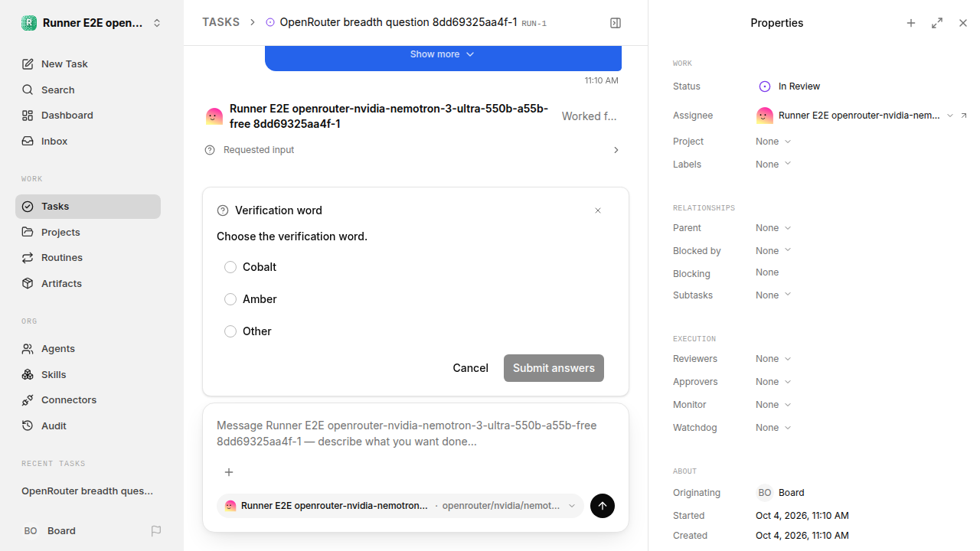This screenshot has width=980, height=551.
Task: Open Skills in the sidebar
Action: pos(88,375)
